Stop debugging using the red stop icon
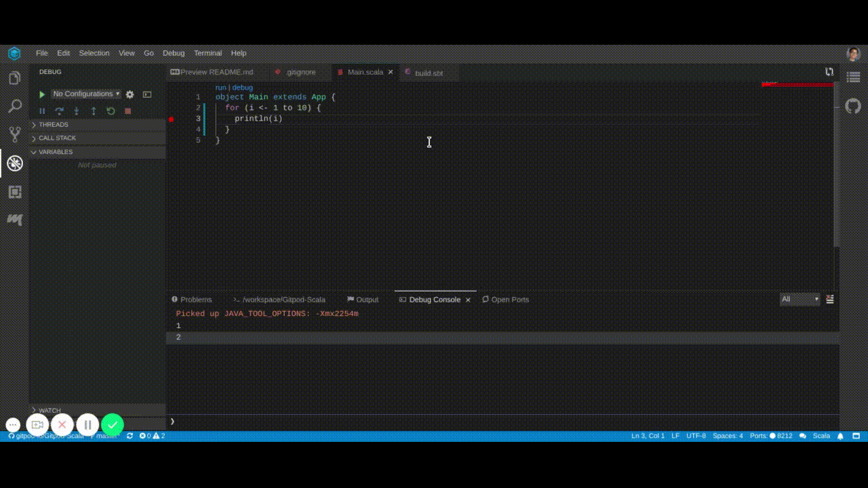The image size is (868, 488). tap(127, 110)
